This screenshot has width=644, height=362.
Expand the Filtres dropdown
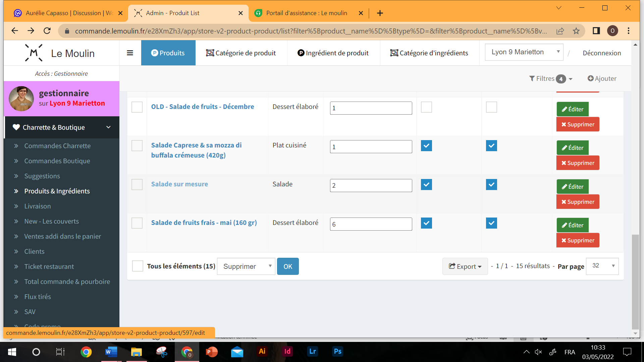(x=551, y=78)
